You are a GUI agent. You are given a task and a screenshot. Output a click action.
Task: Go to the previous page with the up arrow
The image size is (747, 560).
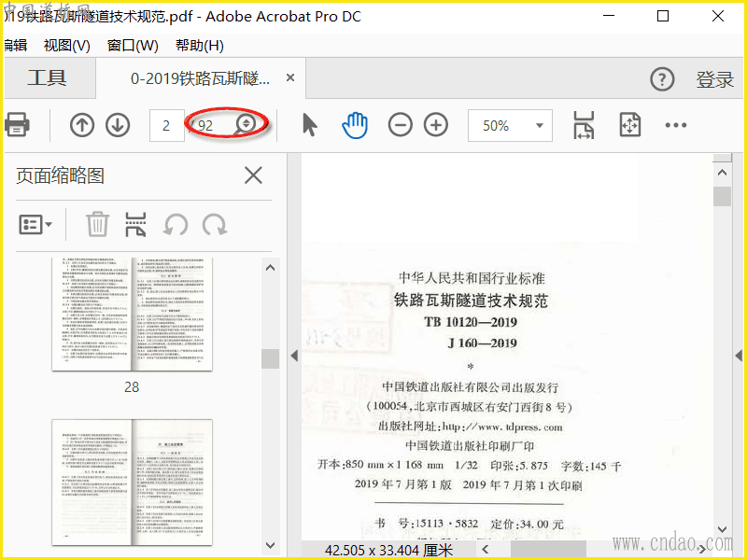(82, 125)
